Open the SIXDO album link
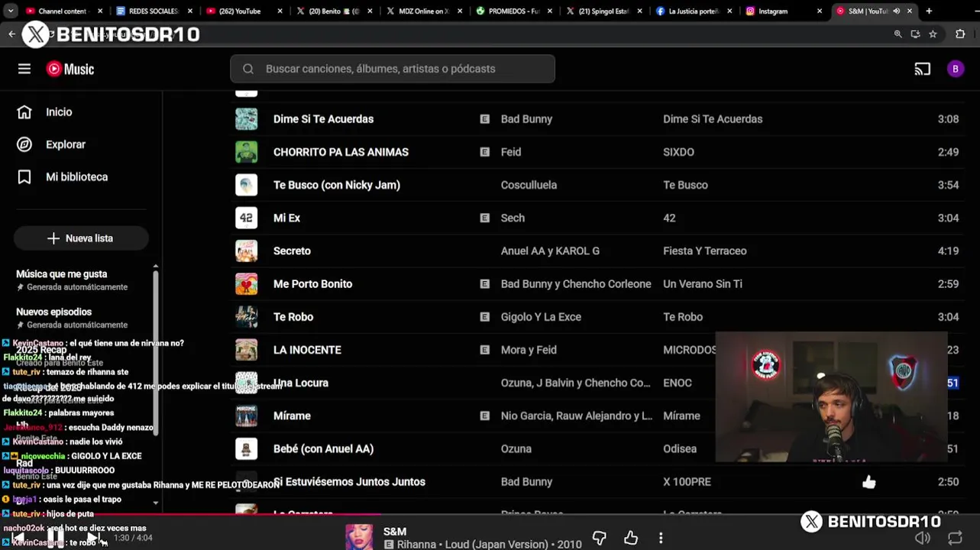 tap(678, 152)
